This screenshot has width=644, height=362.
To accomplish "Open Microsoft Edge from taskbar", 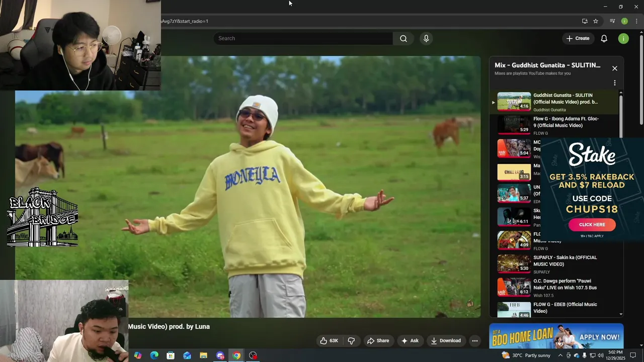I will (154, 355).
